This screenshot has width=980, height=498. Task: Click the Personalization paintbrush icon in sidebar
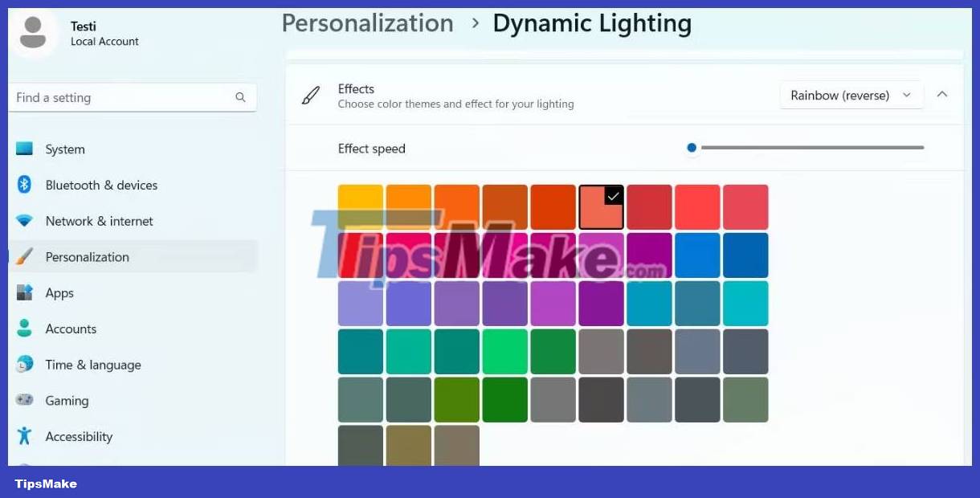[24, 257]
